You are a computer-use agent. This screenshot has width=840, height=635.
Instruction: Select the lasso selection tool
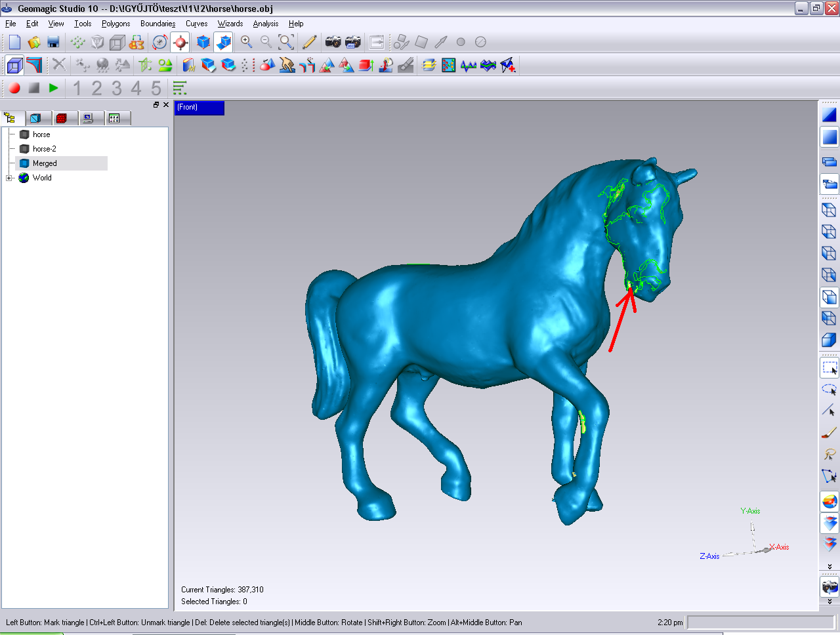(x=829, y=390)
